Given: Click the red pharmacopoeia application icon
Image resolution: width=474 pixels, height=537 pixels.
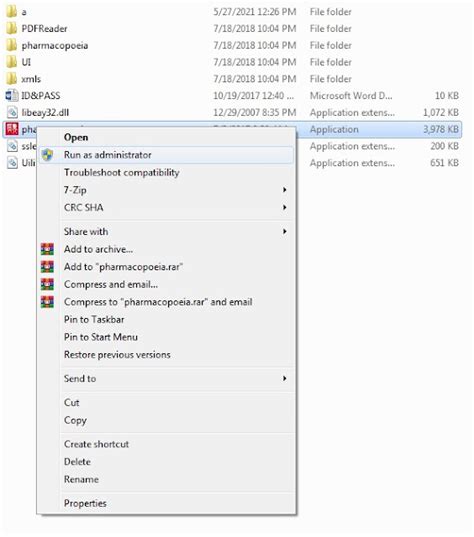Looking at the screenshot, I should click(x=12, y=129).
